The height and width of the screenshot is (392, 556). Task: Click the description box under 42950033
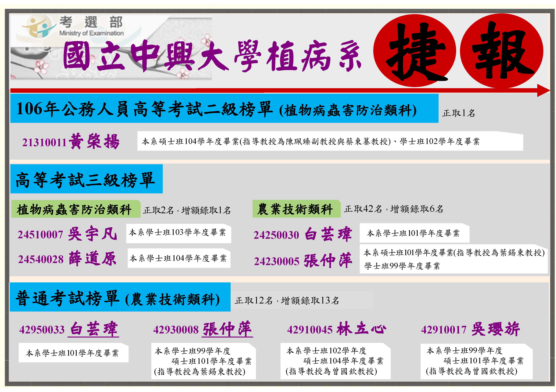click(x=74, y=353)
